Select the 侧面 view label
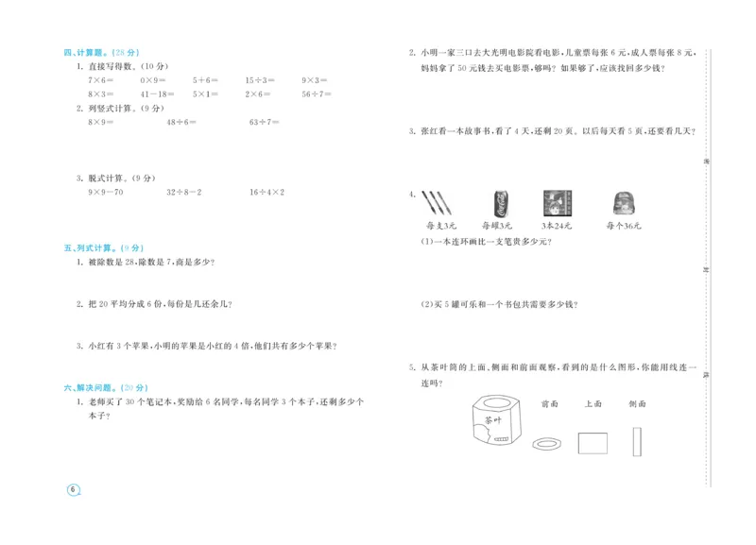 (638, 402)
